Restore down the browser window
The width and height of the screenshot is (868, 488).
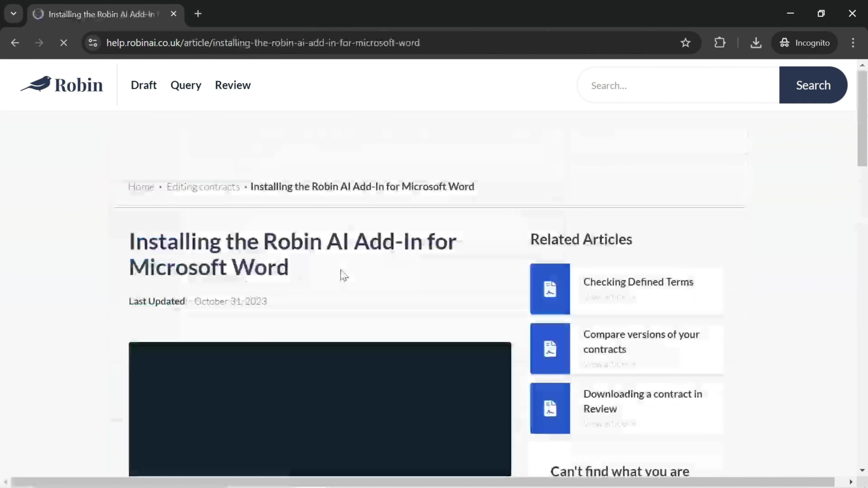click(x=821, y=14)
